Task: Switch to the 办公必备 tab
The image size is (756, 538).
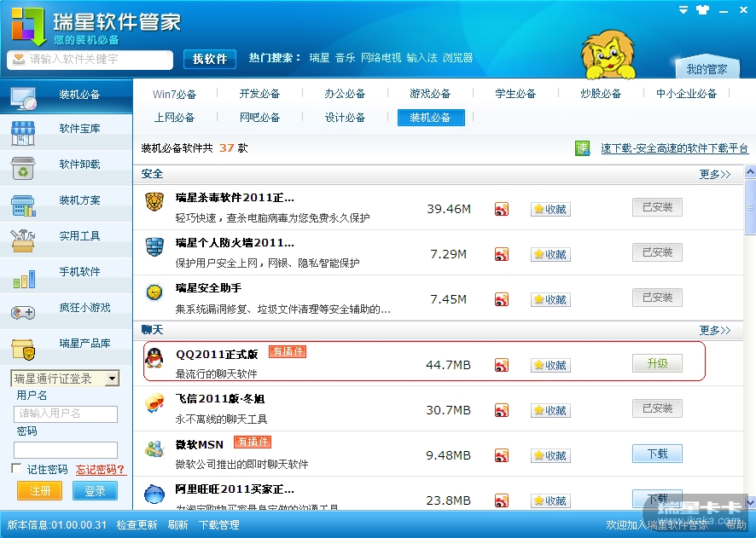Action: [345, 94]
